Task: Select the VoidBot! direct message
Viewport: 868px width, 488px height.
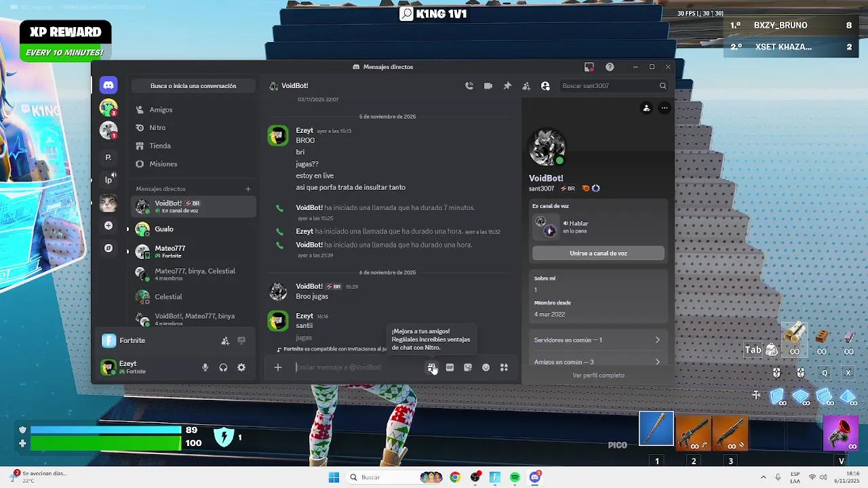Action: click(x=193, y=207)
